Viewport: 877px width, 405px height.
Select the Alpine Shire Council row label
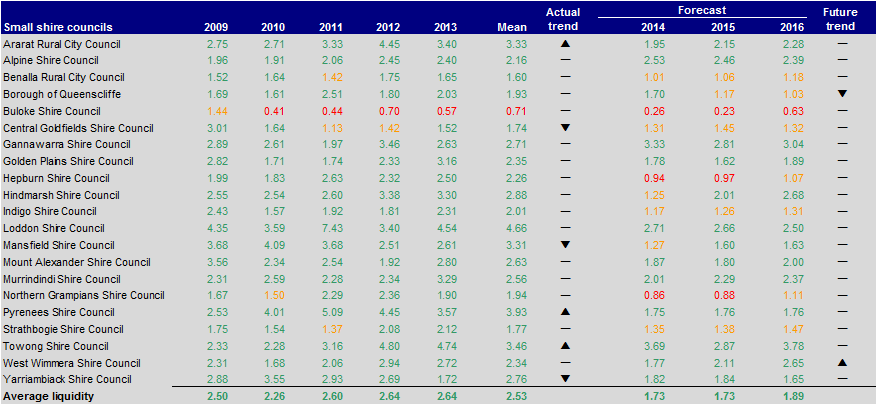51,60
